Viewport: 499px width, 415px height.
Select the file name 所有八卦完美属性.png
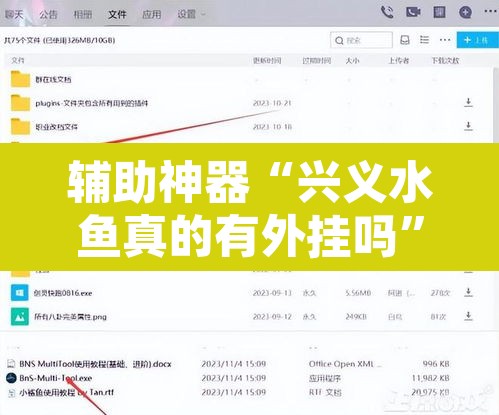pos(70,317)
